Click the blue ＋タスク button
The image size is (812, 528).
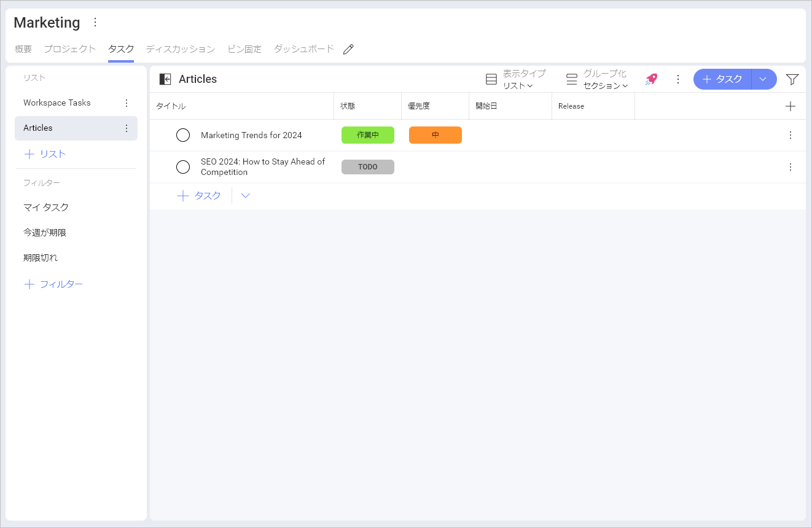pos(722,79)
